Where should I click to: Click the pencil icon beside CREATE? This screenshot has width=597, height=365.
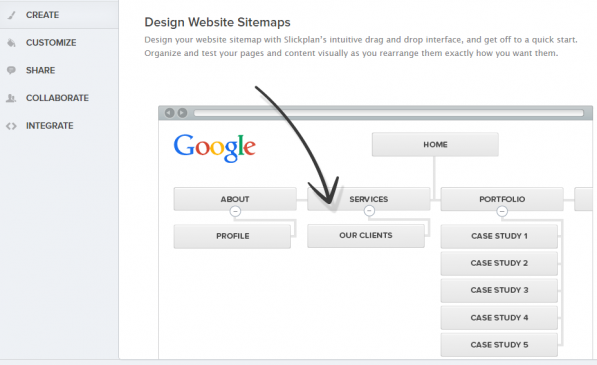[12, 15]
